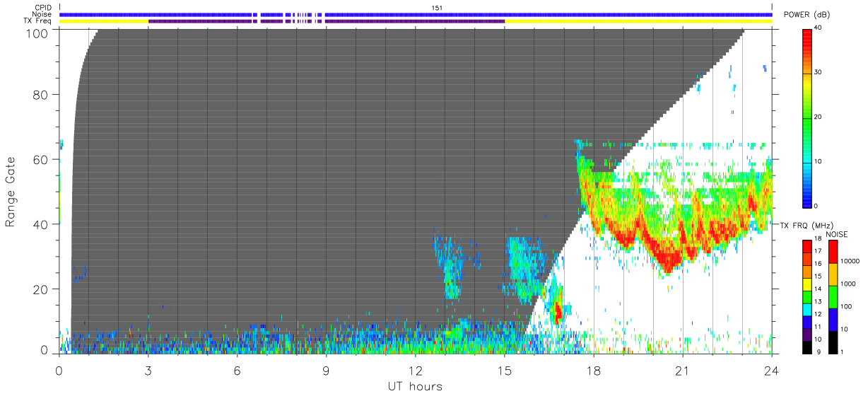This screenshot has width=868, height=401.
Task: Click the 80 tick label on the range axis
Action: [40, 94]
